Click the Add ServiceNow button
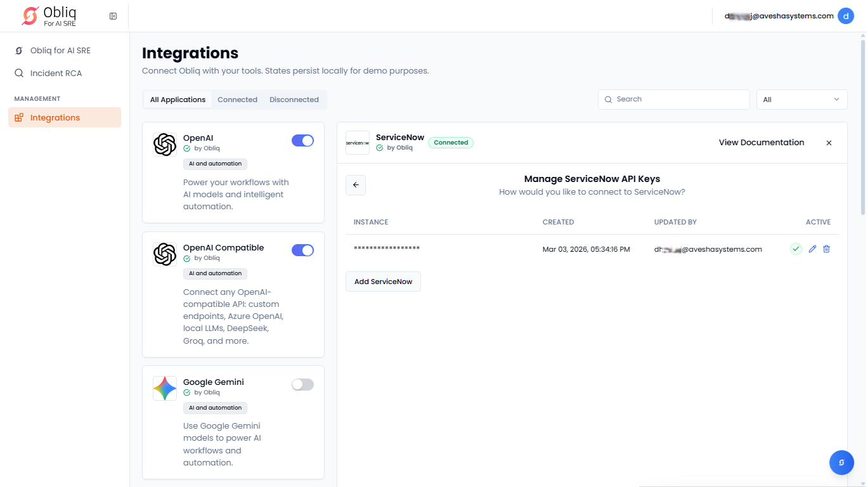The height and width of the screenshot is (487, 868). (x=383, y=282)
